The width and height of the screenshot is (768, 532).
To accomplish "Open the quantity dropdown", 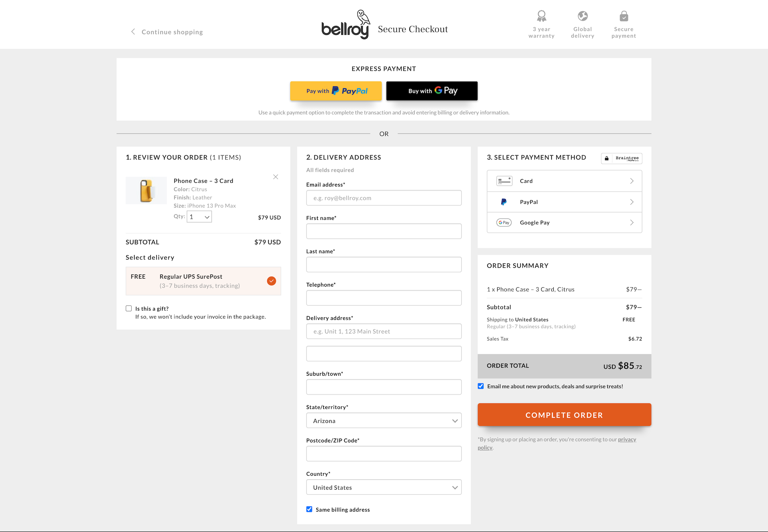I will click(x=199, y=216).
